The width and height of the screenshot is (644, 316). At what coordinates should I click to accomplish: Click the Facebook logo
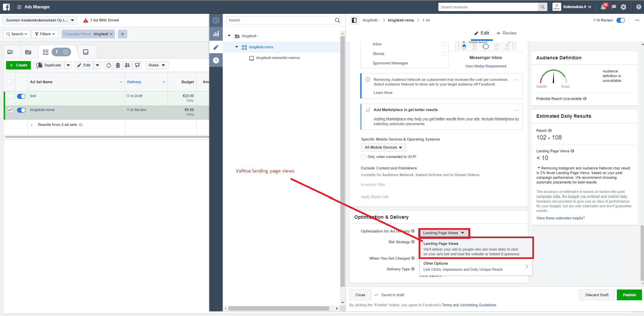coord(6,7)
